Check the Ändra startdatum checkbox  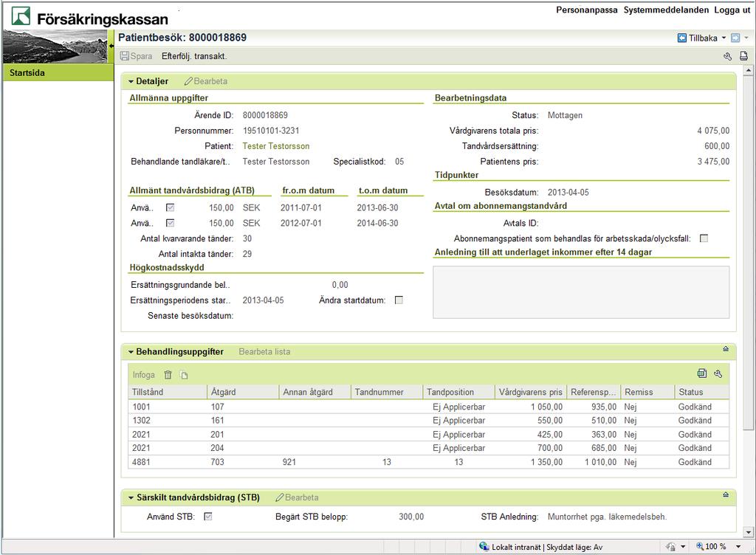tap(399, 300)
